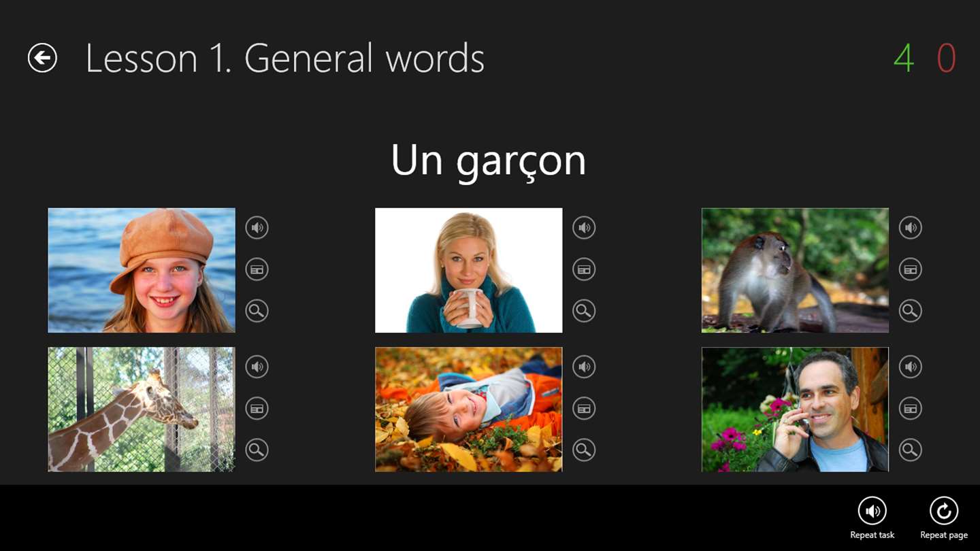The image size is (980, 551).
Task: Play audio for the monkey picture
Action: pyautogui.click(x=911, y=227)
